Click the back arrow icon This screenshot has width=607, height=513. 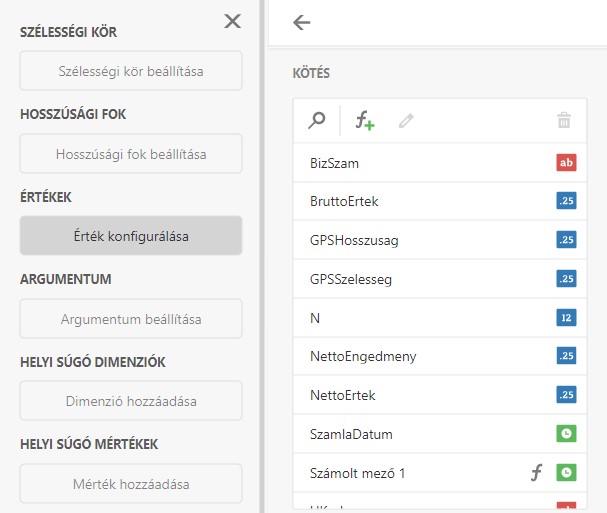coord(302,23)
